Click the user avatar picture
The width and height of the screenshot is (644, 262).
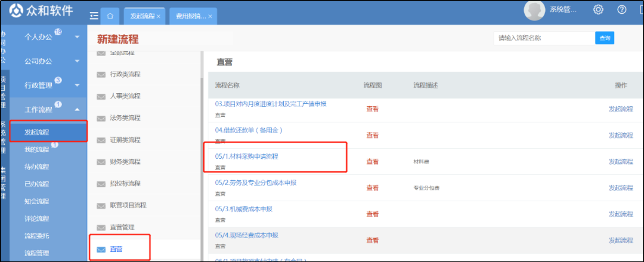tap(534, 11)
